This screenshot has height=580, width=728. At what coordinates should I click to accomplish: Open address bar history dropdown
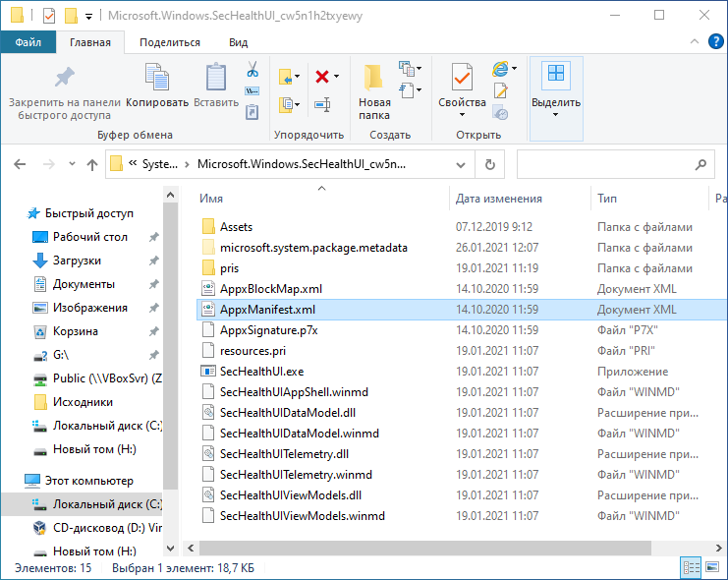pyautogui.click(x=461, y=164)
